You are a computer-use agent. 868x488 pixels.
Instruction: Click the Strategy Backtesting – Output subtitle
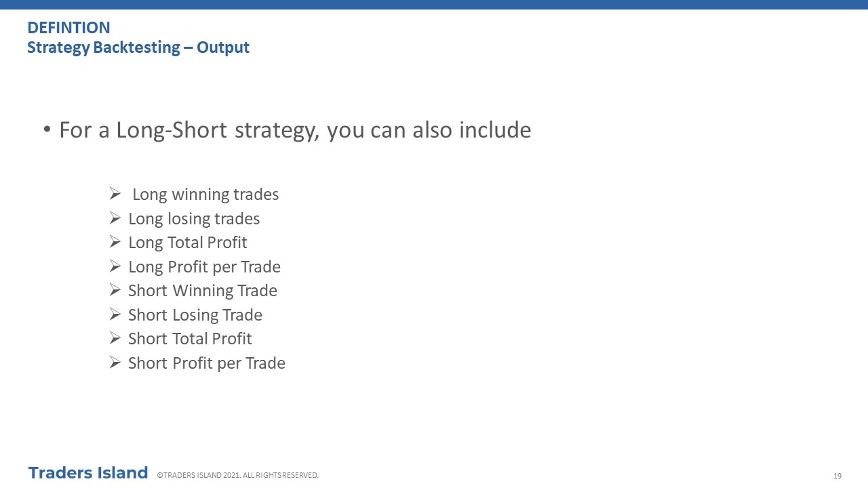click(138, 47)
